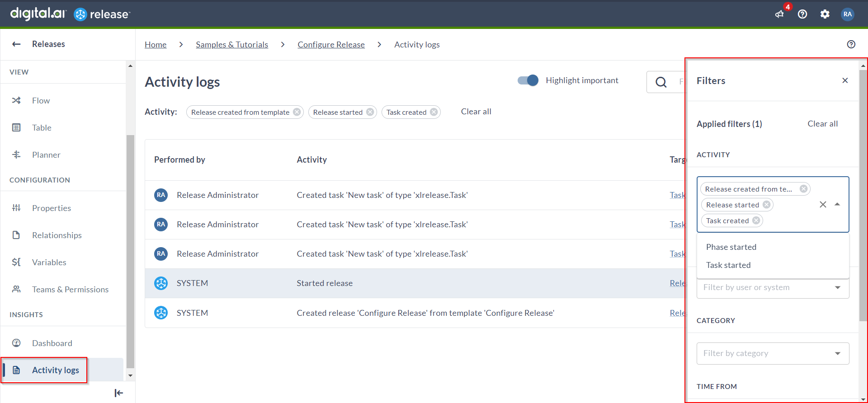
Task: Open the announcements megaphone notifications
Action: [780, 14]
